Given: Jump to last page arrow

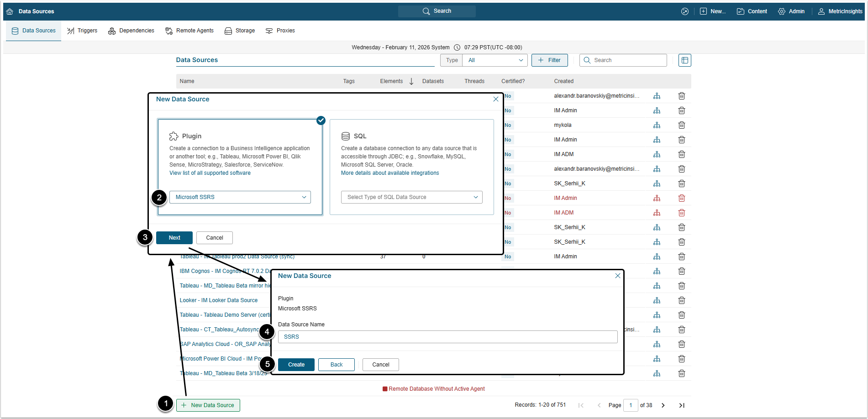Looking at the screenshot, I should [x=681, y=405].
